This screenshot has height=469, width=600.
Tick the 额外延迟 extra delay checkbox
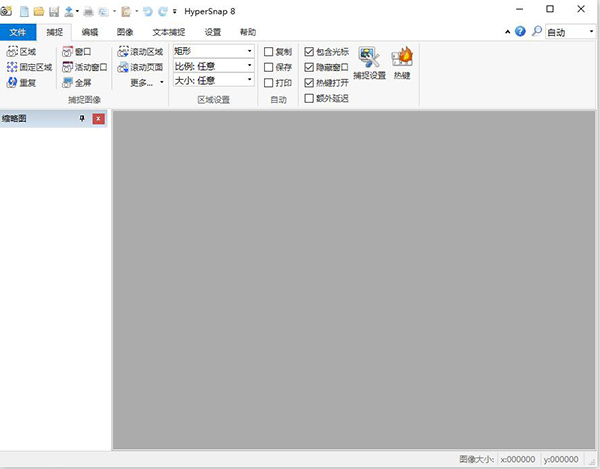point(309,98)
